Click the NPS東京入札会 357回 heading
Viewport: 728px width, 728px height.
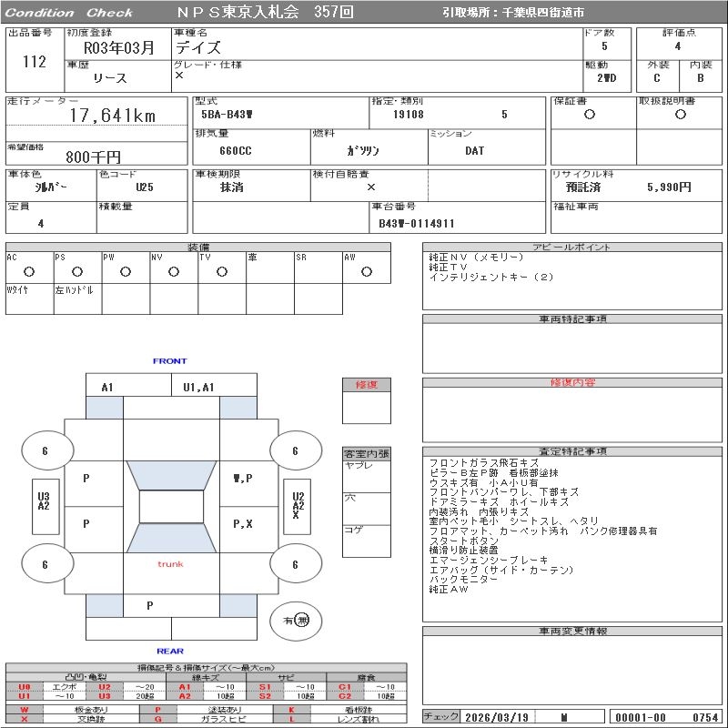(x=265, y=12)
